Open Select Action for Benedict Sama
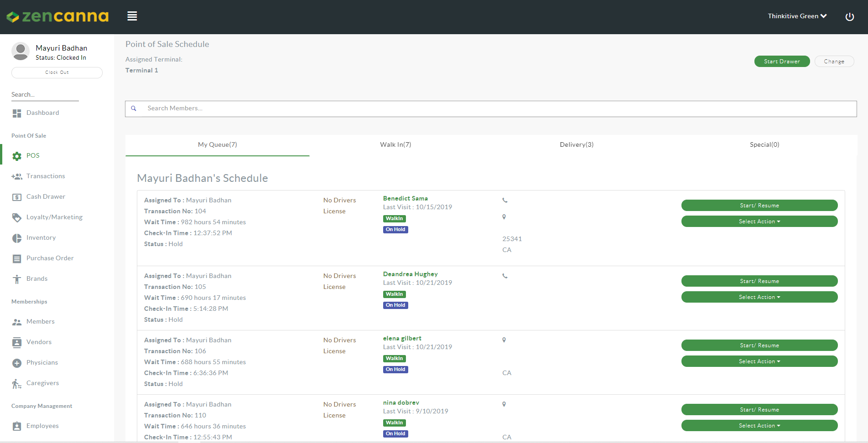 [x=759, y=221]
